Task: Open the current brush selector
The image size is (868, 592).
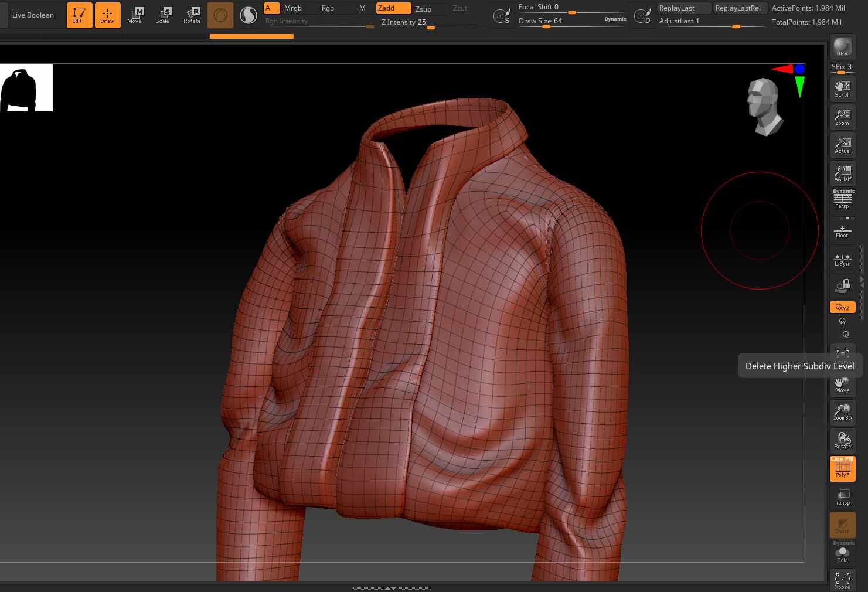Action: [x=220, y=15]
